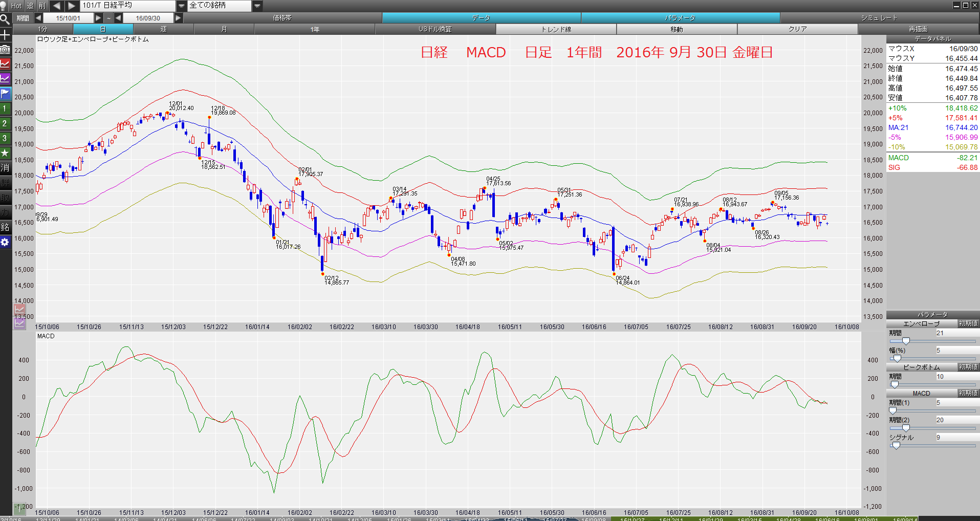Viewport: 980px width, 521px height.
Task: Select the 日 daily timeframe tab
Action: click(x=103, y=29)
